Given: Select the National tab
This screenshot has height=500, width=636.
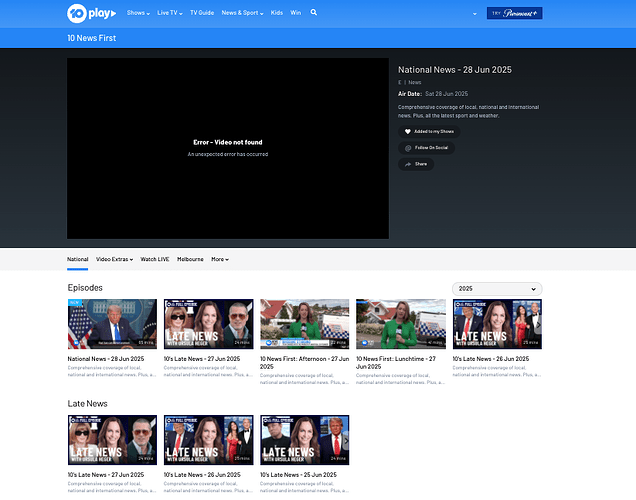Looking at the screenshot, I should point(77,259).
